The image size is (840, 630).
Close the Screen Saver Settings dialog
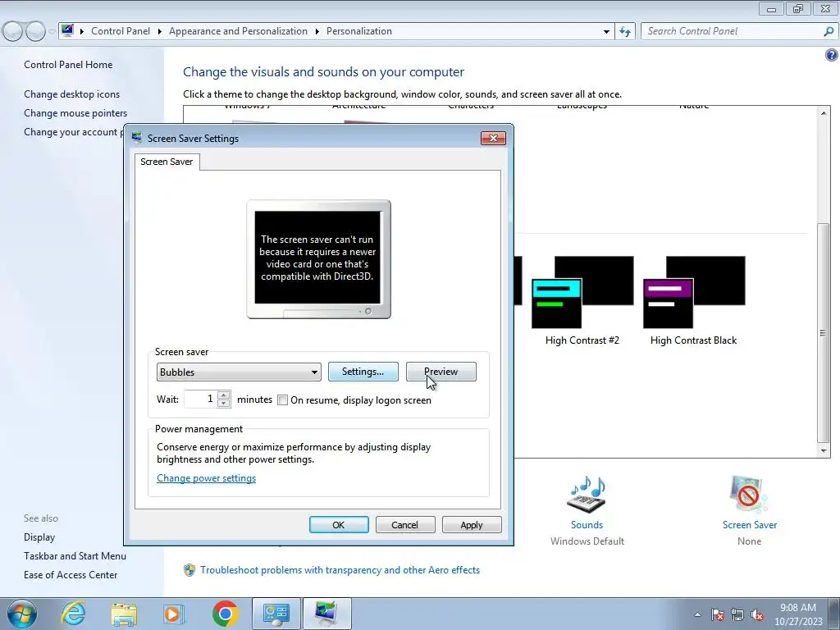493,138
